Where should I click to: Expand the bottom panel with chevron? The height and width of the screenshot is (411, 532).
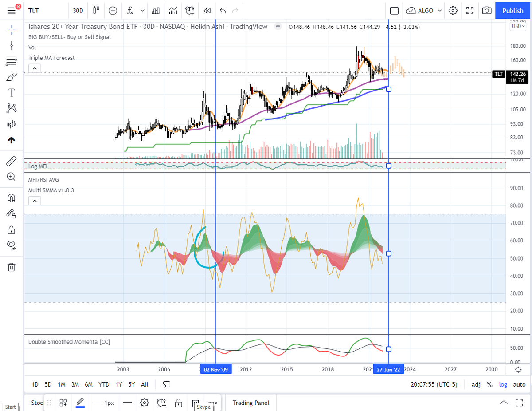(x=504, y=403)
